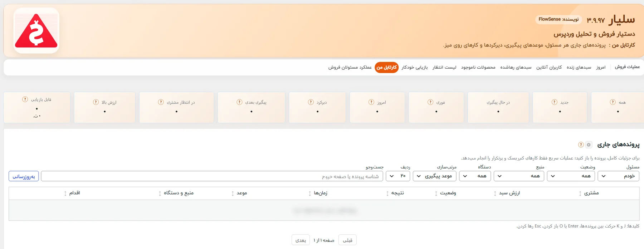Select the امروز summary card
Viewport: 644px width, 249px height.
(377, 107)
